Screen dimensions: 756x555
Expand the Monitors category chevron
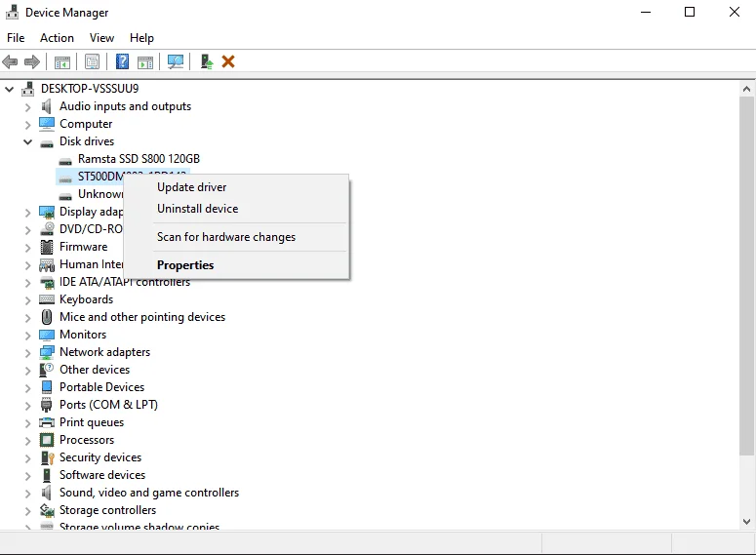pyautogui.click(x=27, y=336)
